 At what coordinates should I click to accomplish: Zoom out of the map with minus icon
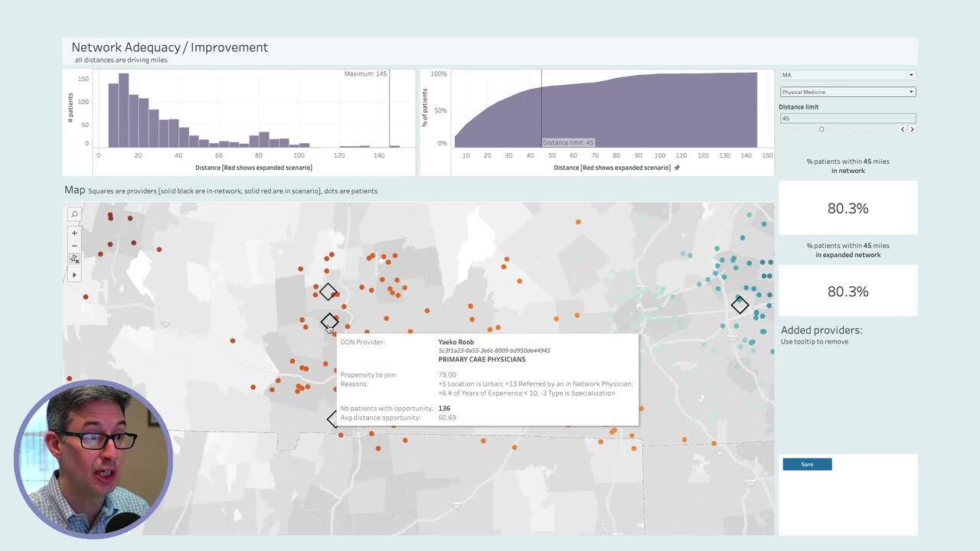tap(73, 246)
